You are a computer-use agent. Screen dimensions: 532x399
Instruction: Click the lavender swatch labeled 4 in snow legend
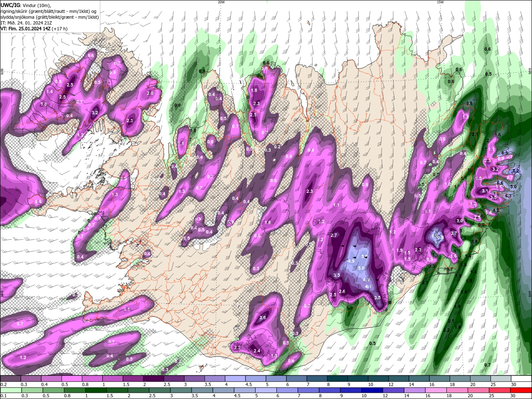(x=234, y=379)
